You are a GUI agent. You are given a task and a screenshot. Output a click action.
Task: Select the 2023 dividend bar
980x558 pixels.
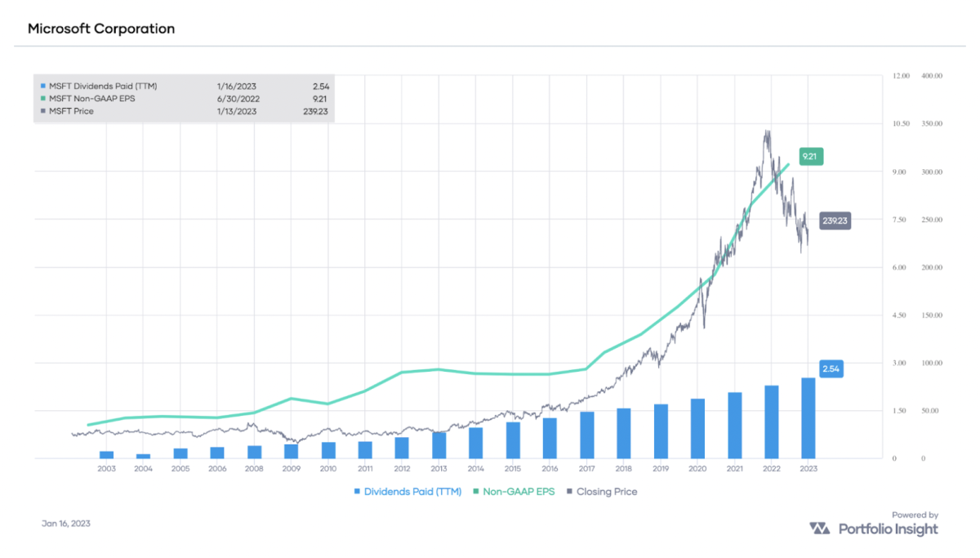[x=808, y=418]
